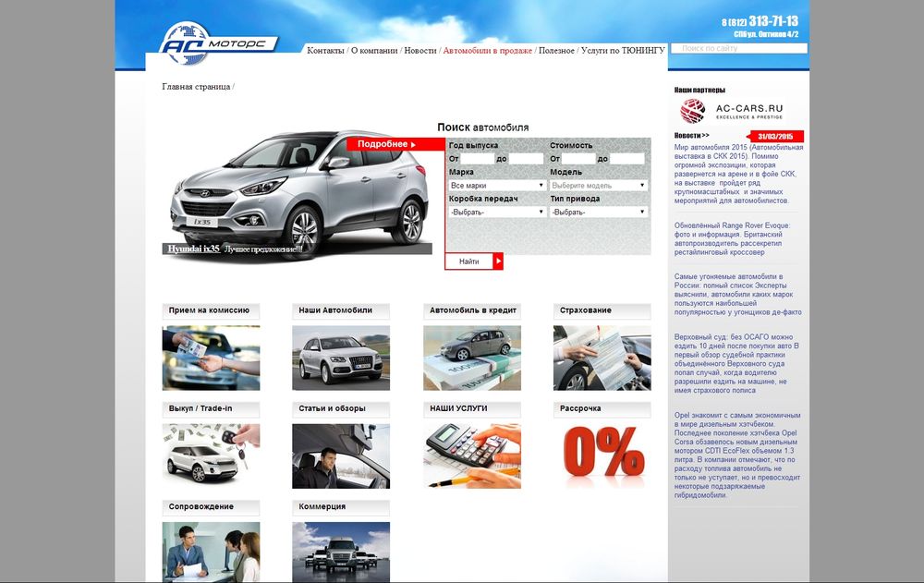Open the Полезное menu item
This screenshot has width=924, height=583.
(x=556, y=51)
